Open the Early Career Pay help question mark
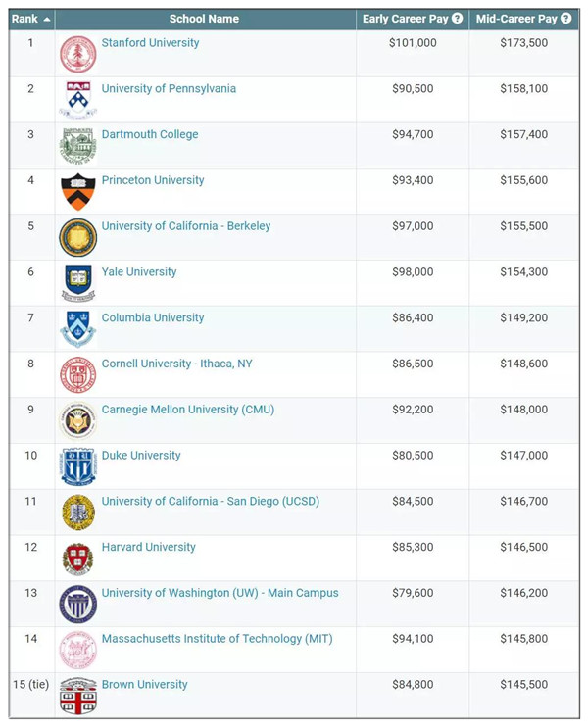Image resolution: width=588 pixels, height=727 pixels. [458, 18]
